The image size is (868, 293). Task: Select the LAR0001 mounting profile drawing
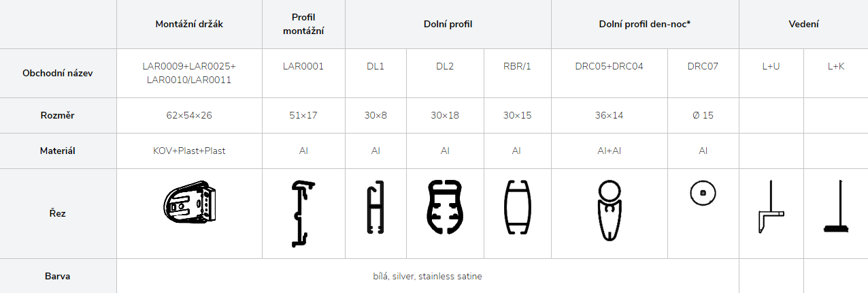303,213
